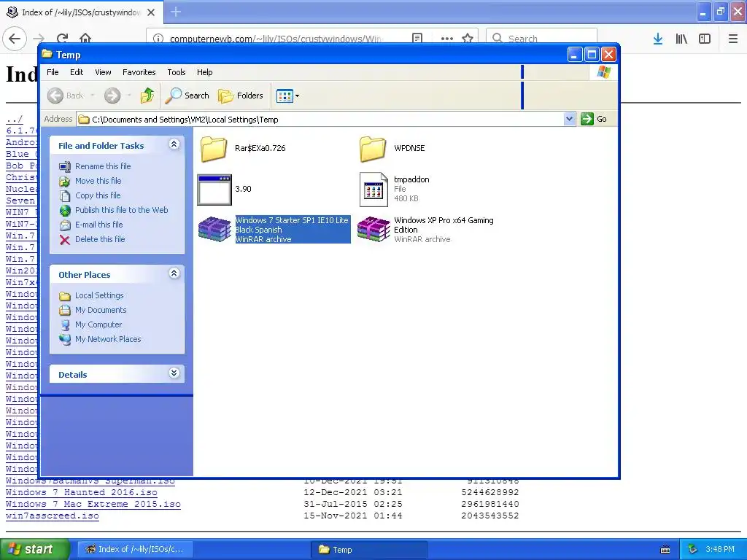747x560 pixels.
Task: Click Firefox Back button
Action: pos(15,39)
